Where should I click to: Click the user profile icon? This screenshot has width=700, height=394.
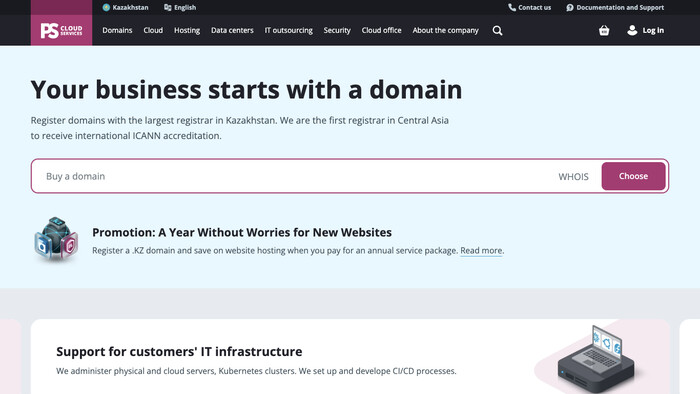[632, 30]
